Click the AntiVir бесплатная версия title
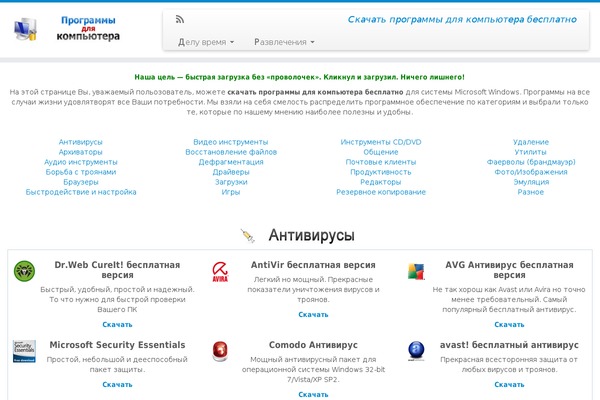This screenshot has height=400, width=600. click(313, 265)
